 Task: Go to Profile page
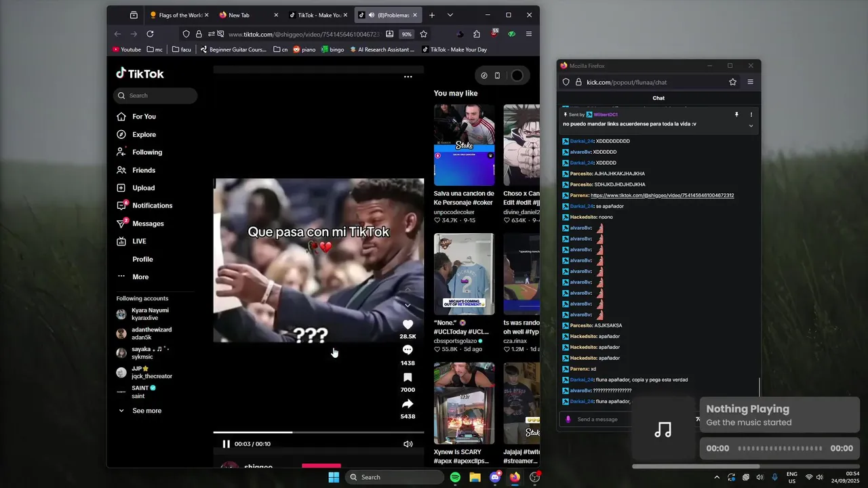point(142,259)
